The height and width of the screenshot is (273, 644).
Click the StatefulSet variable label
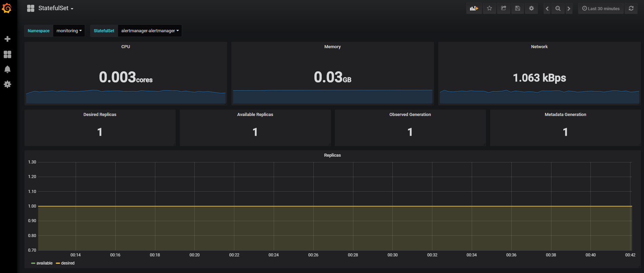104,31
